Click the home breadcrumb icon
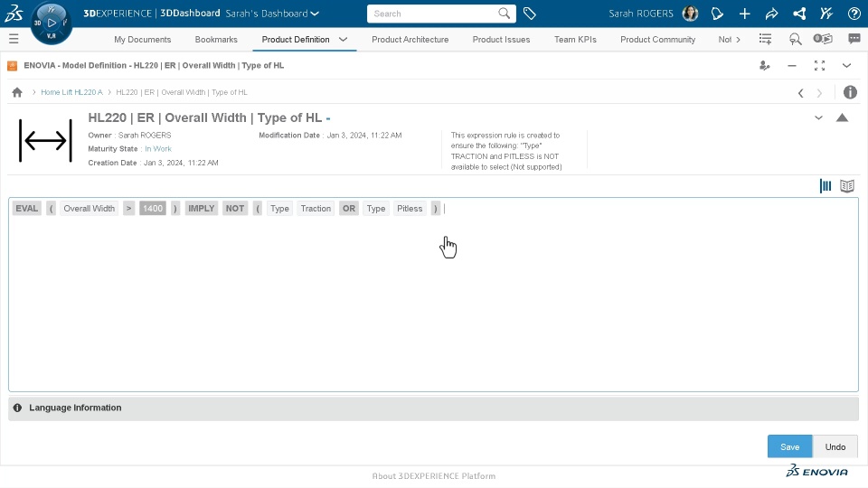The image size is (868, 488). [x=17, y=92]
